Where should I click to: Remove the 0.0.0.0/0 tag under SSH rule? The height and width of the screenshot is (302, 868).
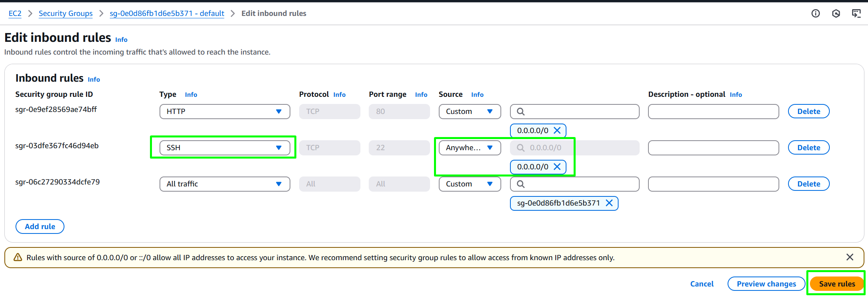(557, 167)
